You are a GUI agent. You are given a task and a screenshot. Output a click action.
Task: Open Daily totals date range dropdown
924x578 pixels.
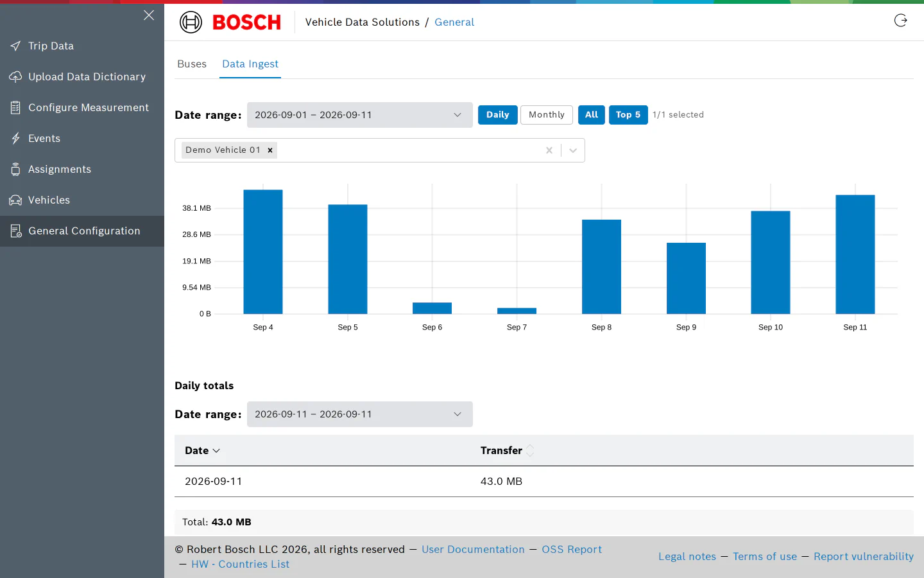pyautogui.click(x=360, y=414)
